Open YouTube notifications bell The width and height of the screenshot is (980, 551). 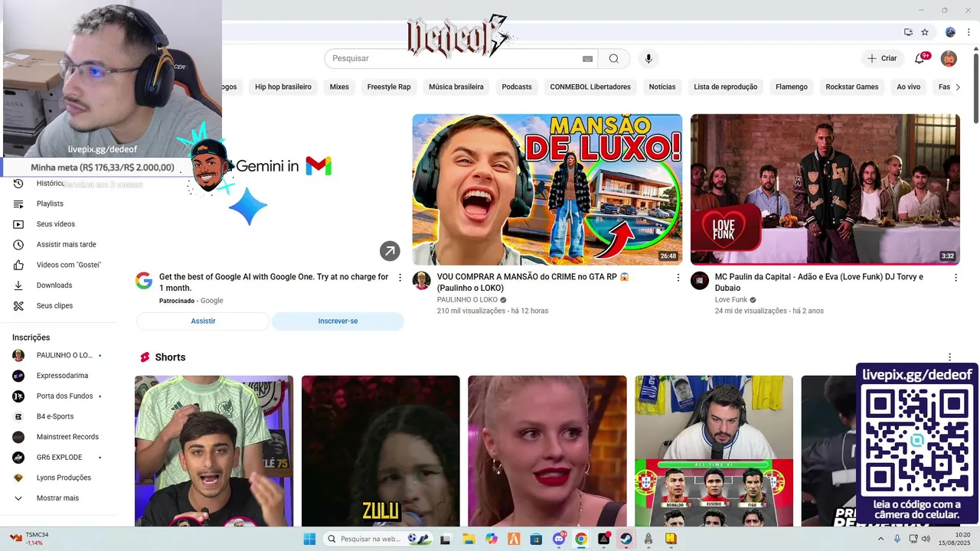(x=920, y=58)
